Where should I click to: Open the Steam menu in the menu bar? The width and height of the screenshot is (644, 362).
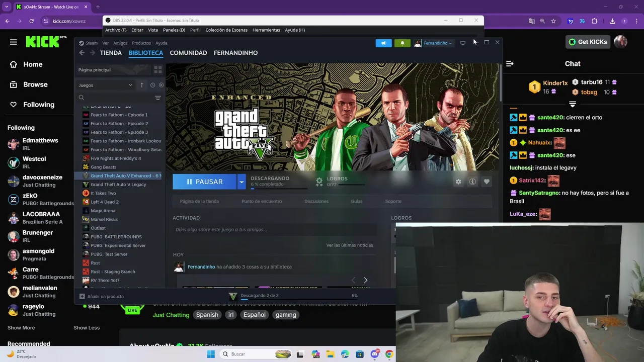pos(92,43)
